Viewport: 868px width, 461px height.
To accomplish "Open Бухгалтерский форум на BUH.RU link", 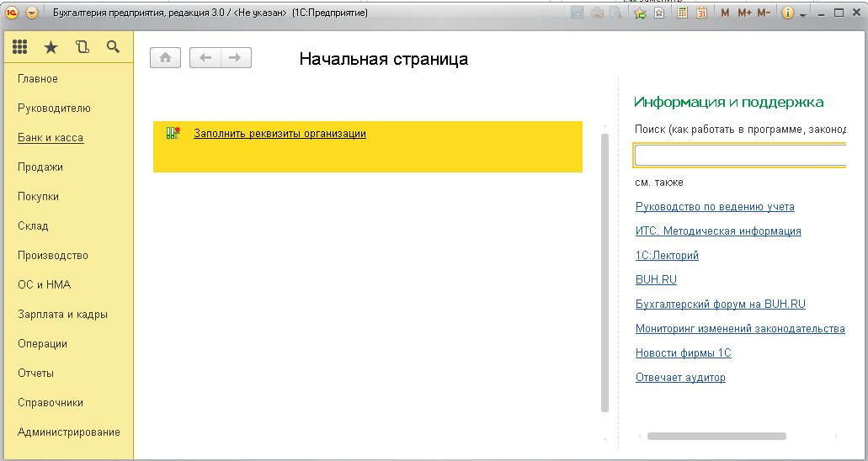I will coord(720,304).
